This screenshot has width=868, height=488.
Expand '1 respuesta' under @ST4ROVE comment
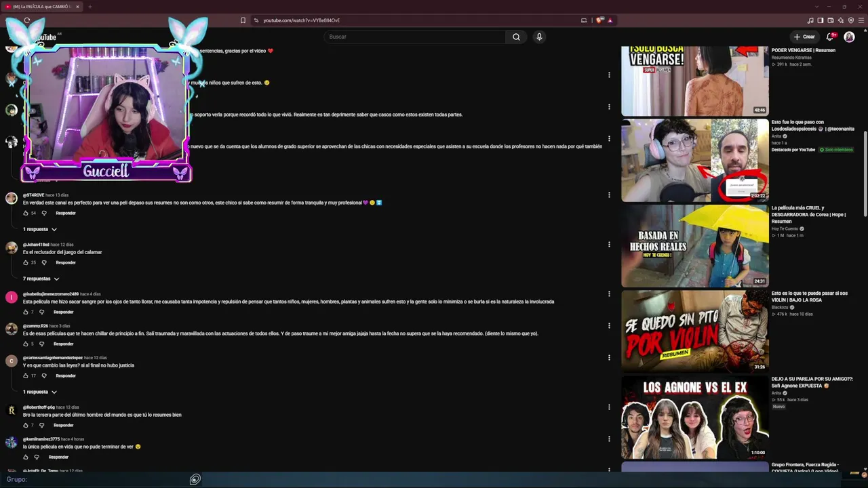[x=40, y=229]
